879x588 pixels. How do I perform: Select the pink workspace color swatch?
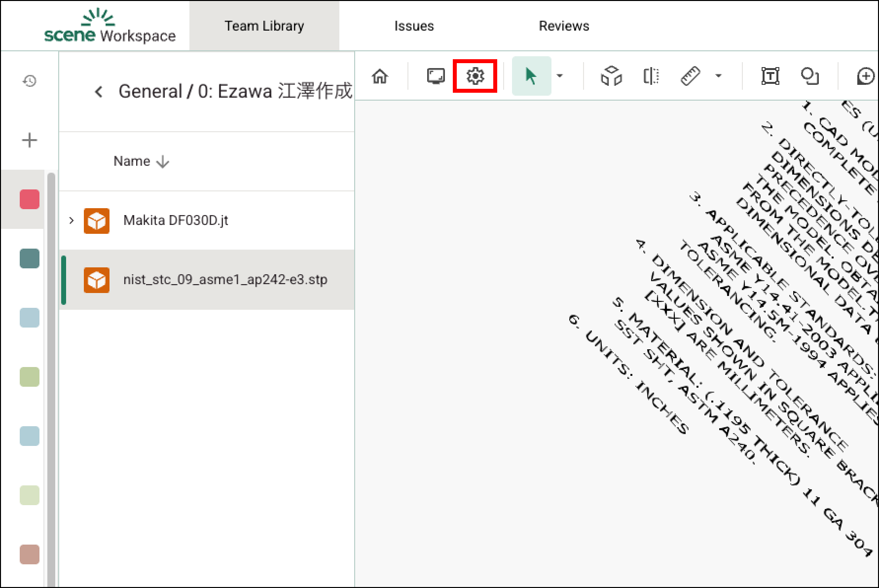[x=30, y=199]
